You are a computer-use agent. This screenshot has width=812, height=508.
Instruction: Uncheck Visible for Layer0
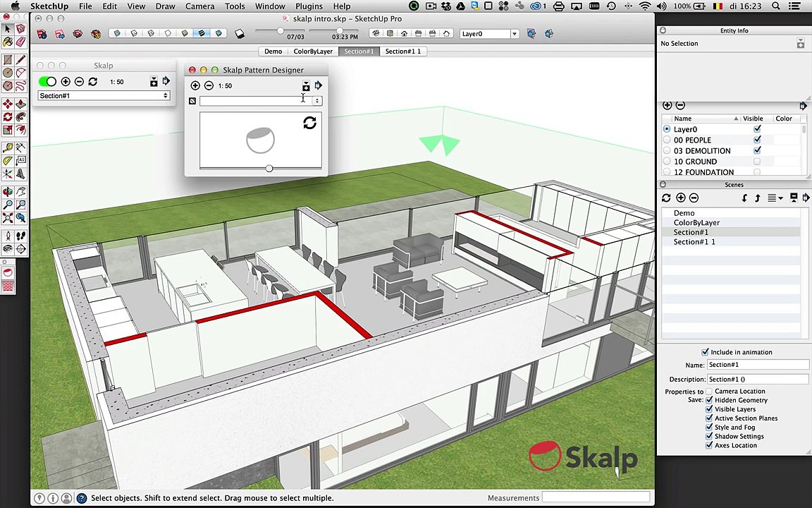757,128
